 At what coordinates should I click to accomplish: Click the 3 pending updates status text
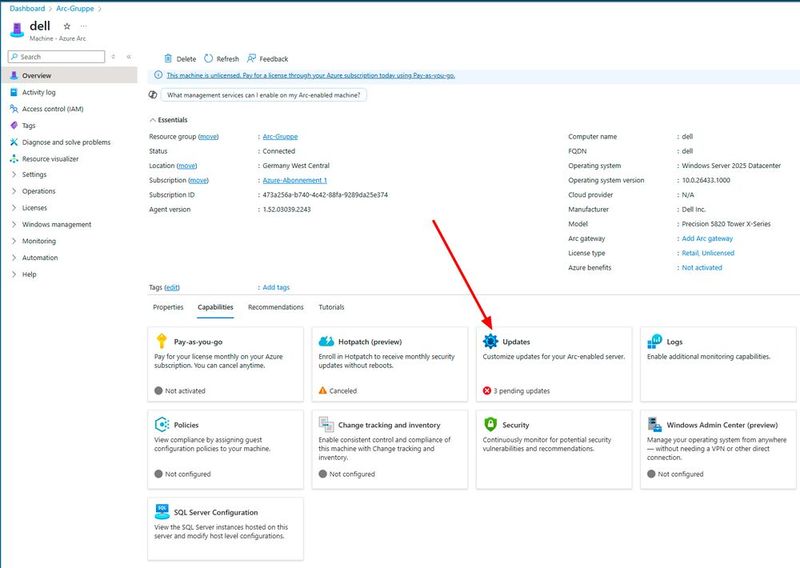tap(521, 391)
